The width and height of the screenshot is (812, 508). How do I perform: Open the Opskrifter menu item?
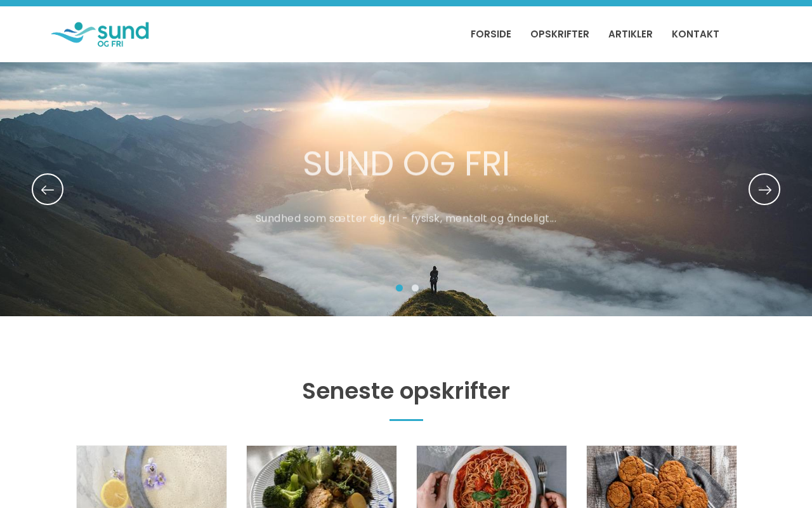tap(560, 34)
